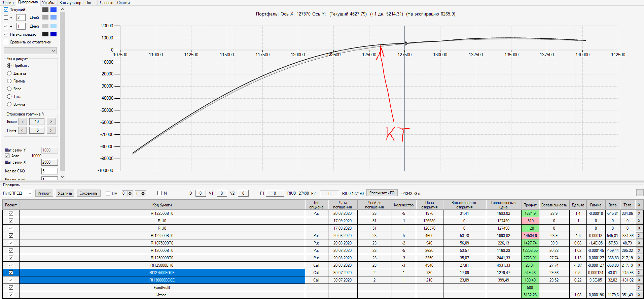This screenshot has height=299, width=644.
Task: Uncheck the Расчет box for RI125000BH0
Action: point(11,265)
